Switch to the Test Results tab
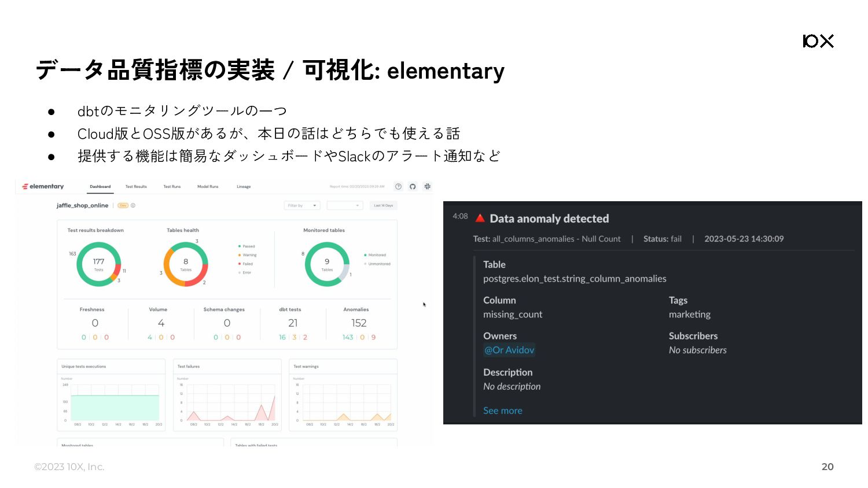Image resolution: width=868 pixels, height=488 pixels. (x=136, y=186)
